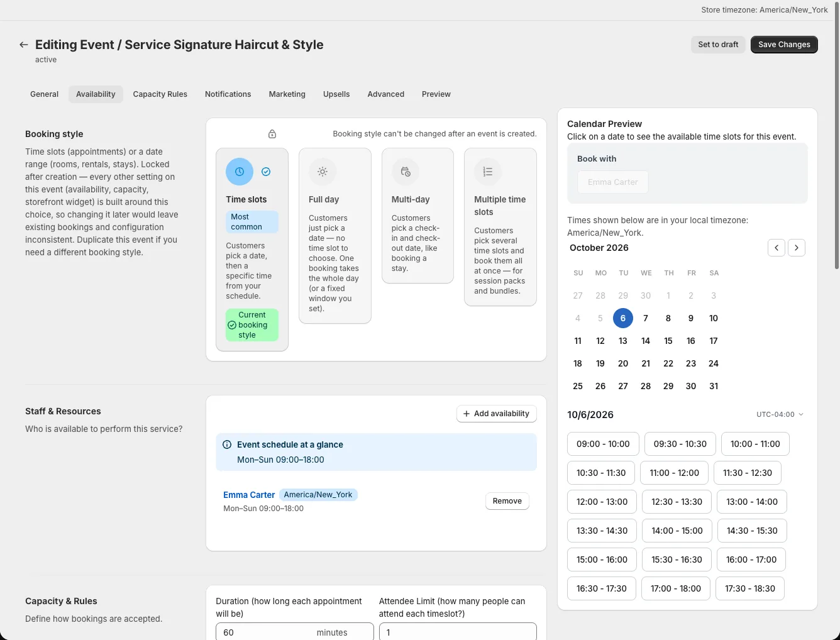This screenshot has width=840, height=640.
Task: Go to previous month in calendar preview
Action: [776, 248]
